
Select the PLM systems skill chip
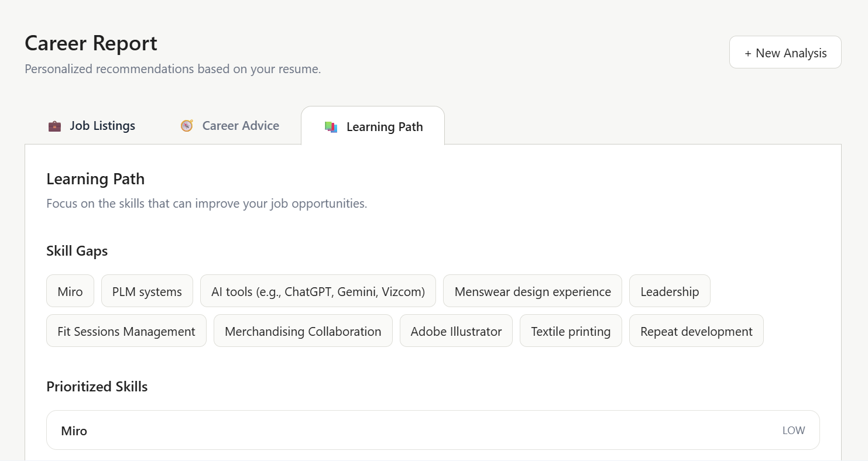tap(147, 291)
